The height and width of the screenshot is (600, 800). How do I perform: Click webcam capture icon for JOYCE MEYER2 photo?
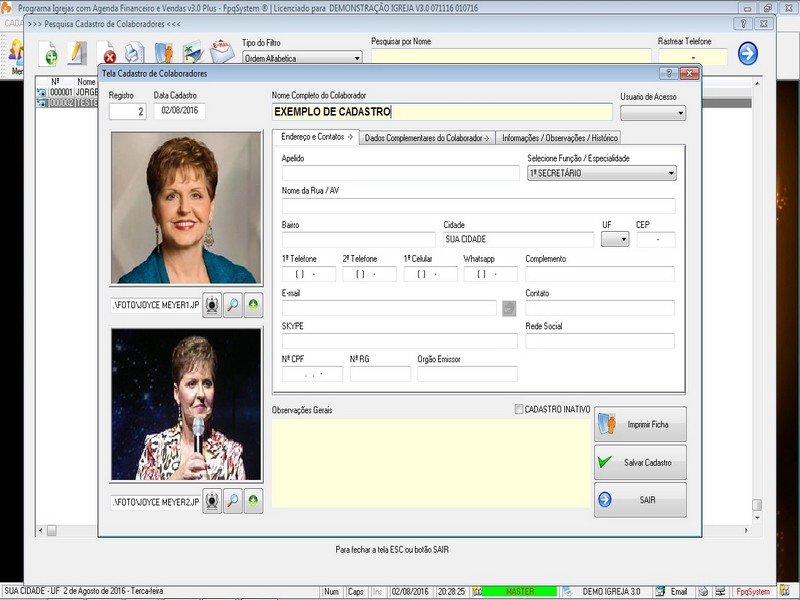pos(212,502)
